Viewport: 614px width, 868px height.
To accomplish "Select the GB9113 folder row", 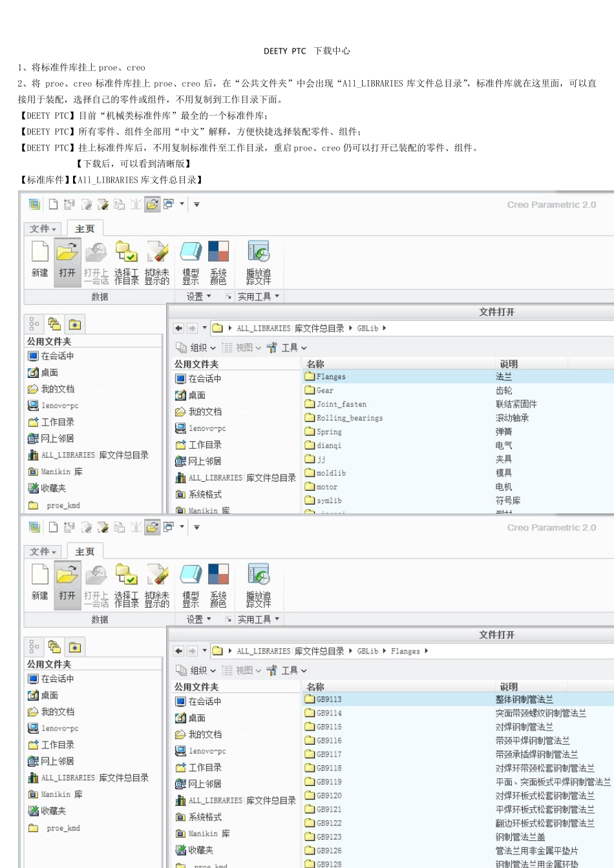I will point(458,699).
